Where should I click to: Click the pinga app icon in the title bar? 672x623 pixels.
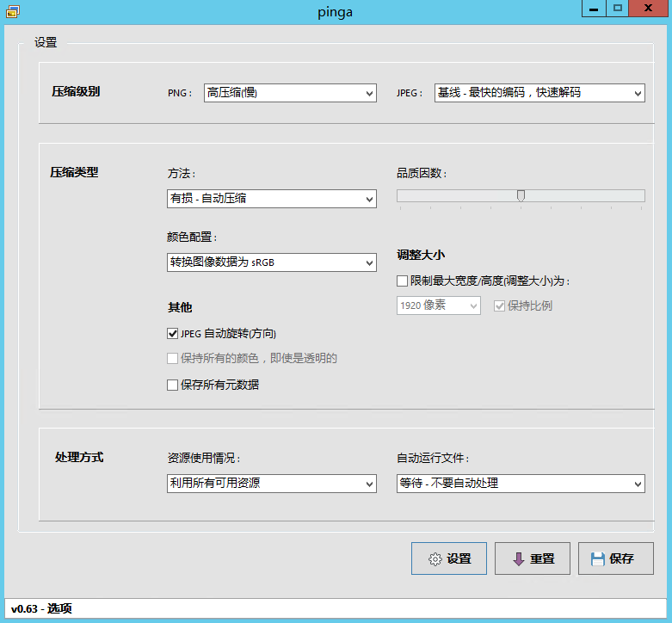(x=12, y=9)
